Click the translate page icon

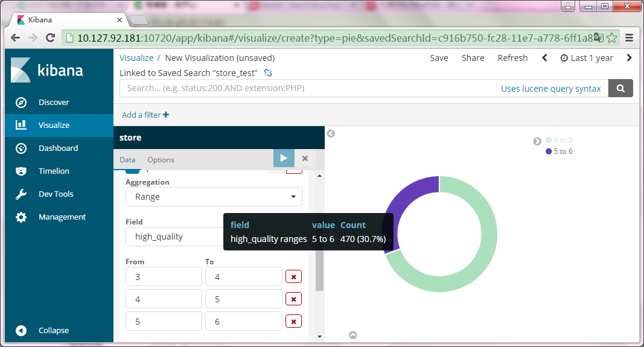tap(599, 38)
